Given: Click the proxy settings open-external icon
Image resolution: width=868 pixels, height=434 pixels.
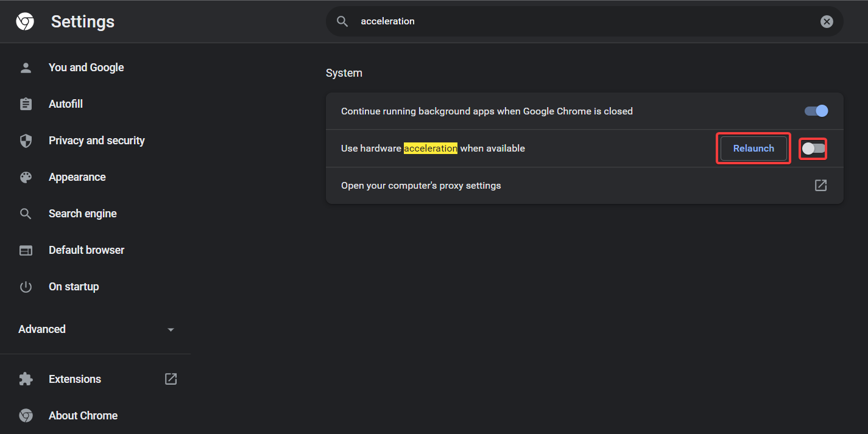Looking at the screenshot, I should [x=820, y=185].
